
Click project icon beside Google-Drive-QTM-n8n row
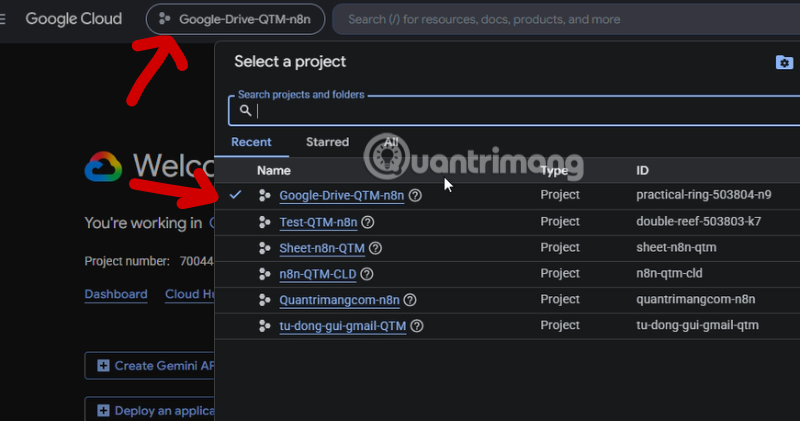coord(264,195)
